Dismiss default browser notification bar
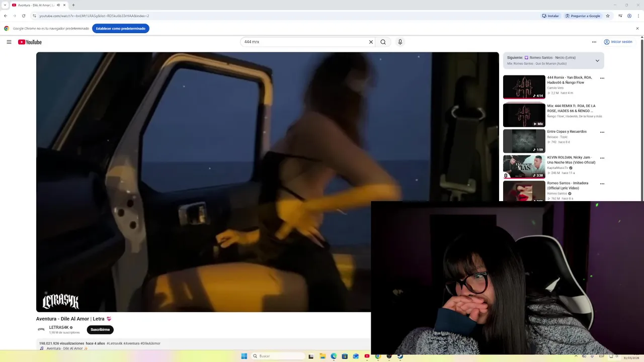 pyautogui.click(x=638, y=29)
